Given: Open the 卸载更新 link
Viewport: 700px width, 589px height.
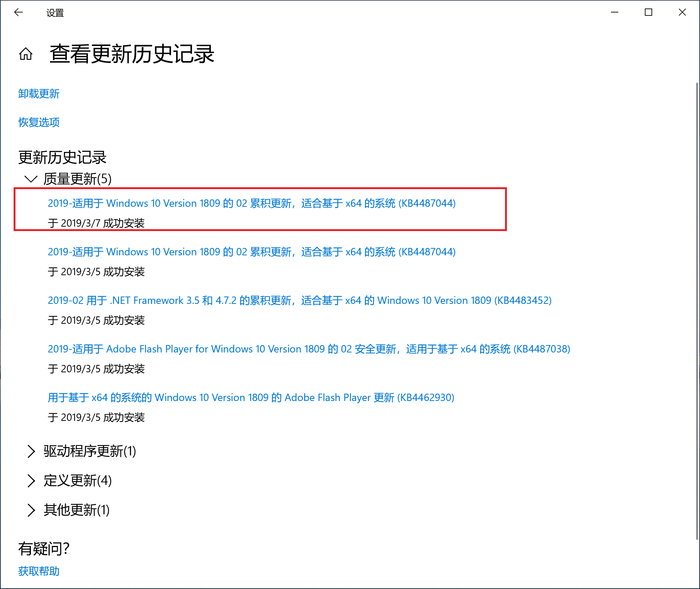Looking at the screenshot, I should (39, 94).
